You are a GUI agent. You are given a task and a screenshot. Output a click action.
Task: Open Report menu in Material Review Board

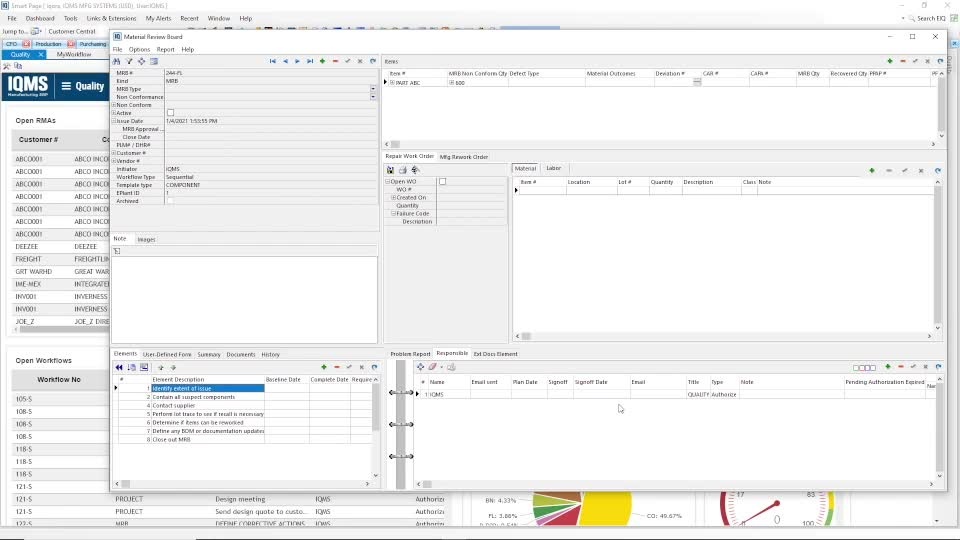click(165, 50)
